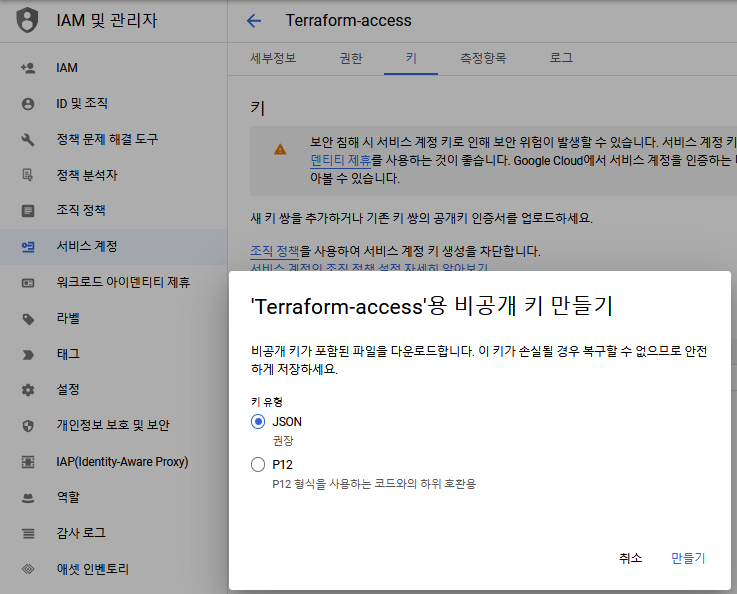The image size is (737, 594).
Task: Click the wrench icon for 정책 문제 해결 도구
Action: pos(28,140)
